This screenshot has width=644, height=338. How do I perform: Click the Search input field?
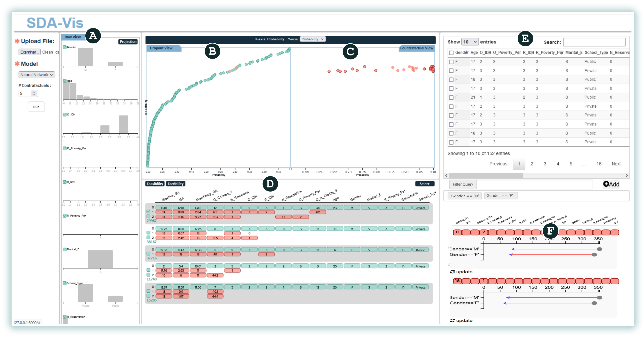click(594, 42)
